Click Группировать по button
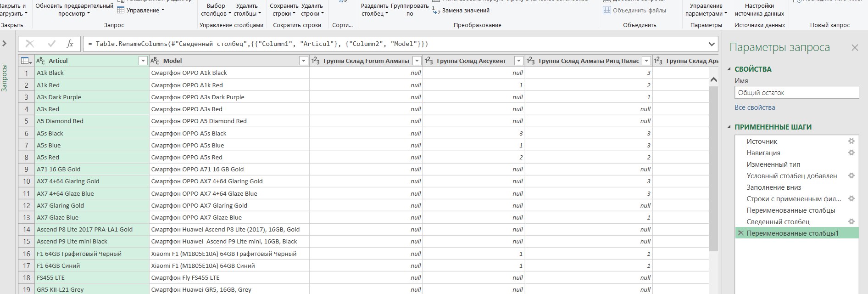 click(x=410, y=10)
